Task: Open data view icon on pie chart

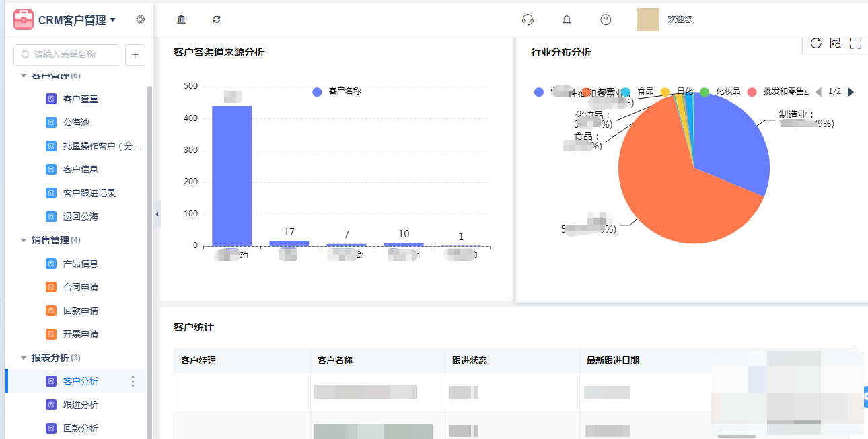Action: (x=836, y=43)
